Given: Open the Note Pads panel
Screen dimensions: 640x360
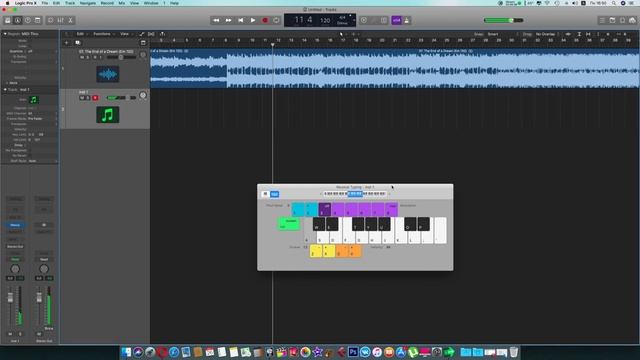Looking at the screenshot, I should click(612, 20).
